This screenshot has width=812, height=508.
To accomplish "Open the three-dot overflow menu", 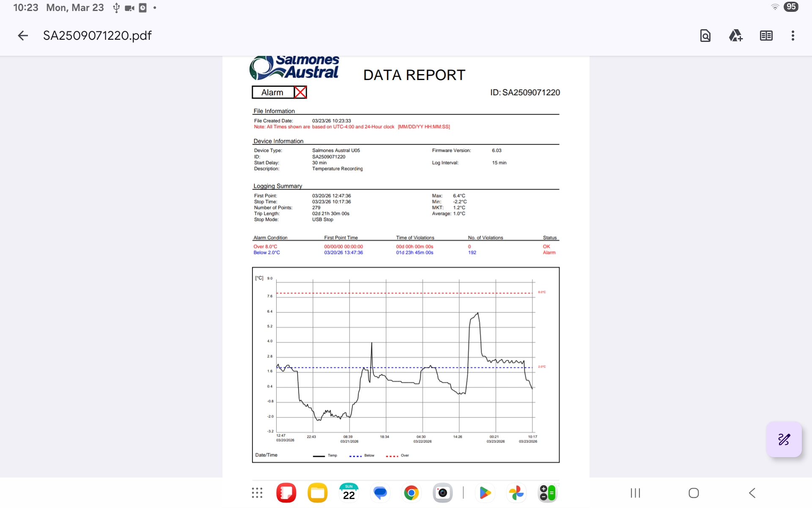I will coord(793,36).
